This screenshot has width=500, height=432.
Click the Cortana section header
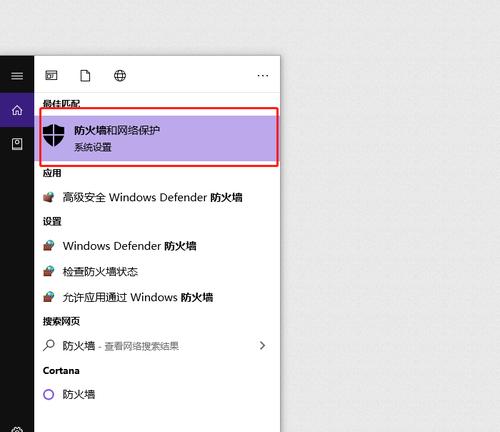(x=61, y=371)
